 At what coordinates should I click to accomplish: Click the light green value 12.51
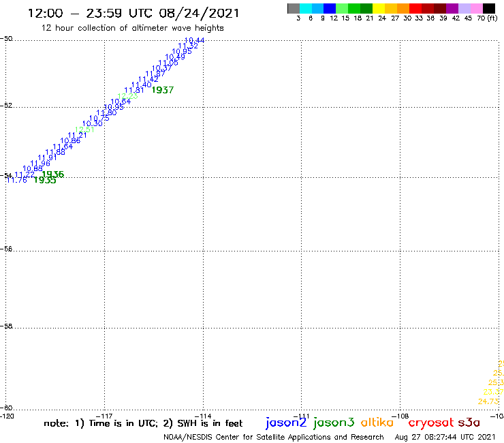84,129
